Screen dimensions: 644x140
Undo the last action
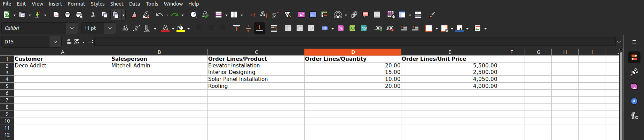point(159,15)
